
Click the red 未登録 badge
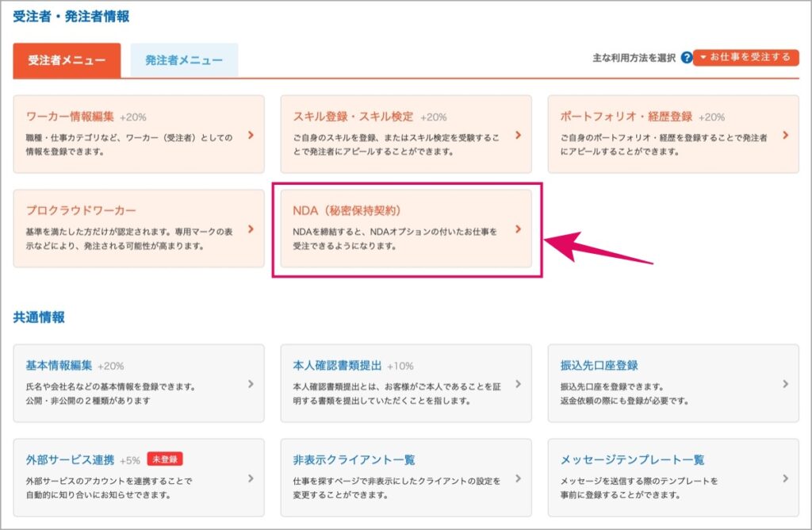[x=165, y=459]
